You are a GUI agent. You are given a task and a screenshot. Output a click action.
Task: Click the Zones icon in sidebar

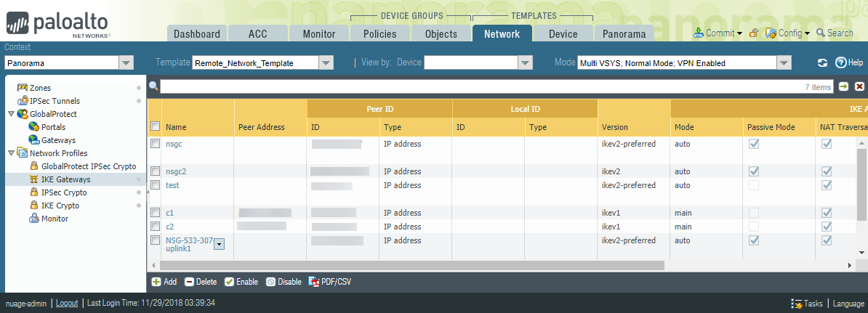tap(22, 88)
